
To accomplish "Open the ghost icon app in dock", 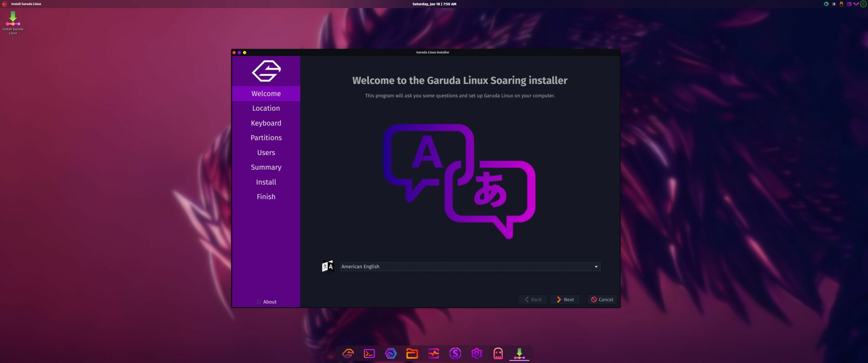I will click(x=498, y=354).
